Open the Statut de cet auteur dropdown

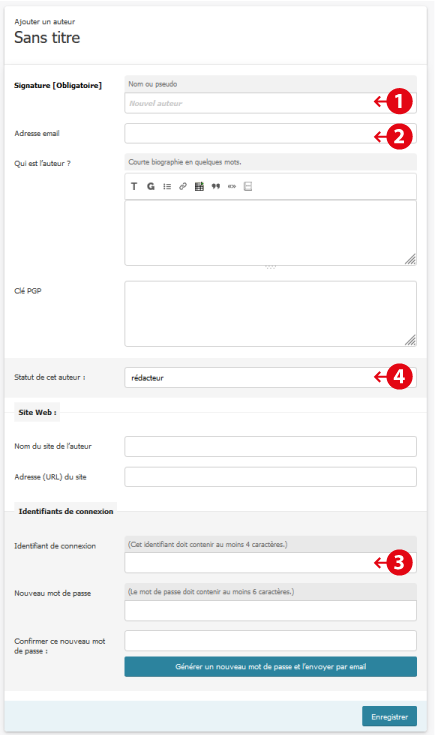pyautogui.click(x=270, y=377)
